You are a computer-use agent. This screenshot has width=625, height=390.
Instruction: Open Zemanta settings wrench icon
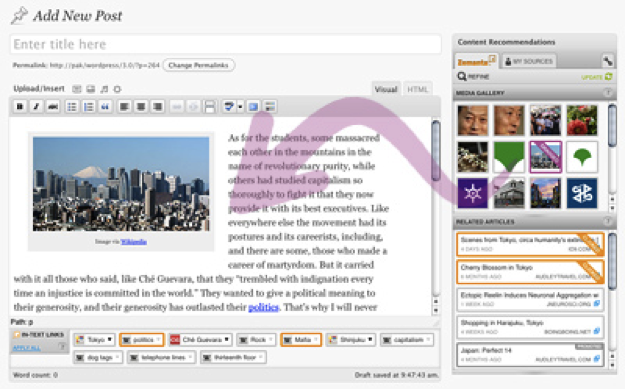(607, 61)
